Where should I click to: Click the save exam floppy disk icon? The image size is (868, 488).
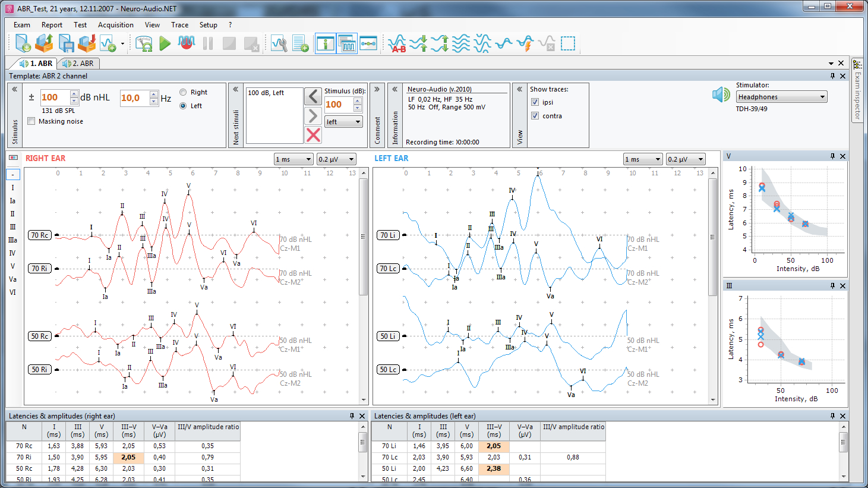tap(66, 43)
